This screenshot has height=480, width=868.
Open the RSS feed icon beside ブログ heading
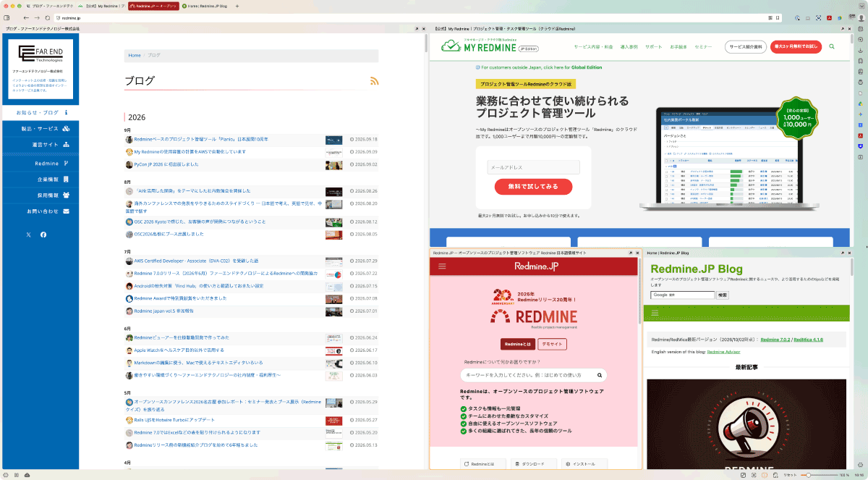click(x=374, y=80)
